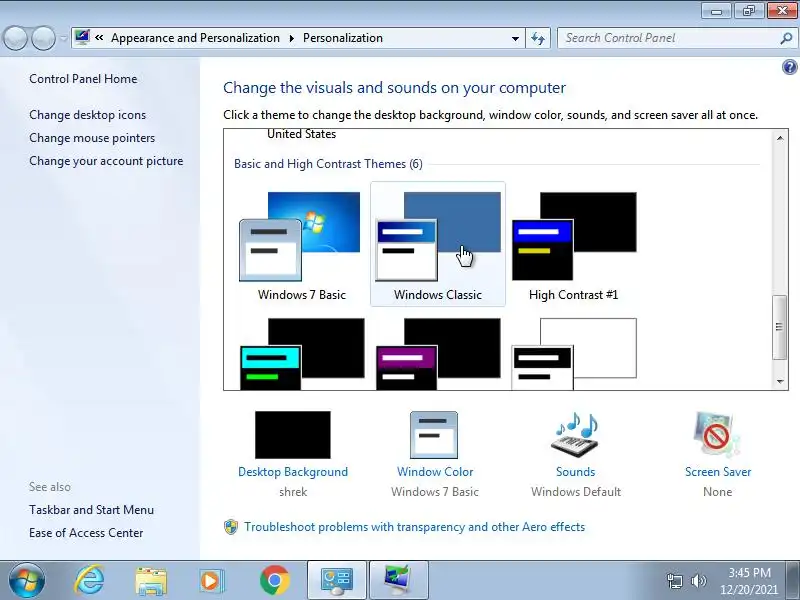Screen dimensions: 800x600
Task: Switch to Personalization taskbar window
Action: pos(398,580)
